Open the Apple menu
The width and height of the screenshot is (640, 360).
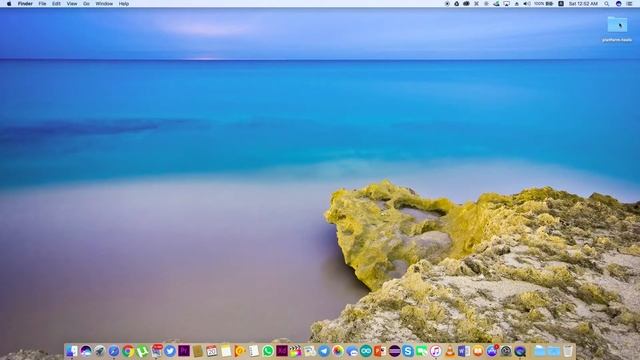tap(9, 4)
